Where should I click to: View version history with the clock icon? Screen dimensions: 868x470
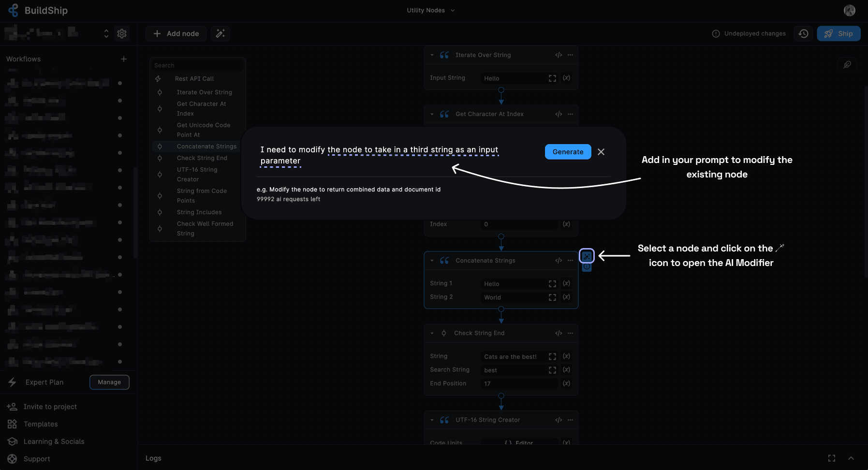pos(803,33)
